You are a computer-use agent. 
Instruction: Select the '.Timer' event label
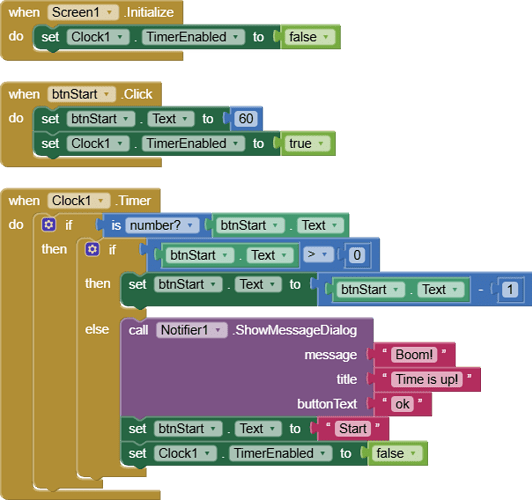pyautogui.click(x=133, y=201)
